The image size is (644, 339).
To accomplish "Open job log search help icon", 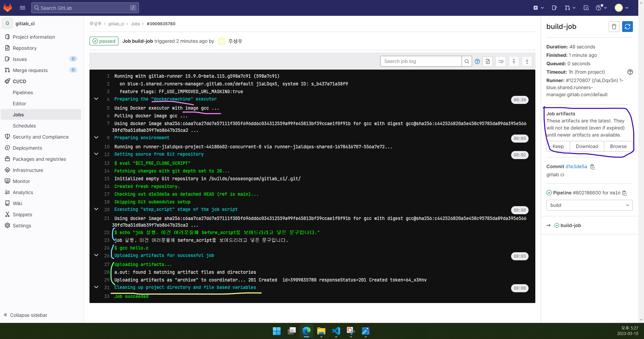I will [x=477, y=61].
